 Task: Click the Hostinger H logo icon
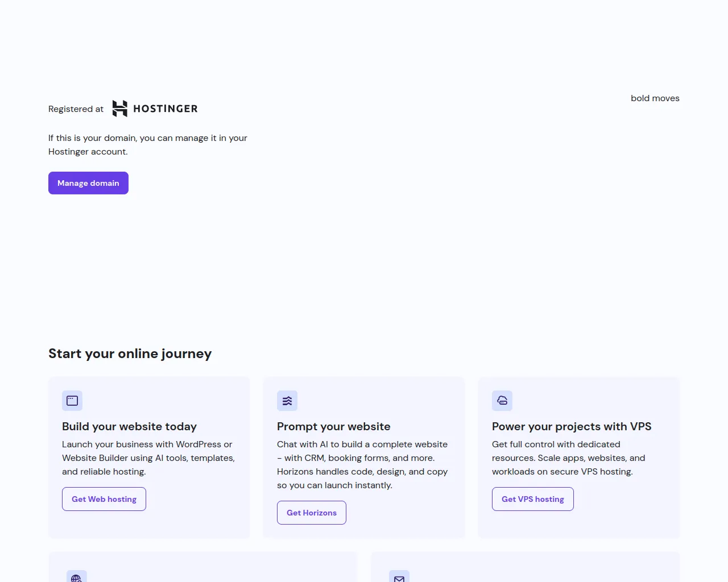coord(120,109)
